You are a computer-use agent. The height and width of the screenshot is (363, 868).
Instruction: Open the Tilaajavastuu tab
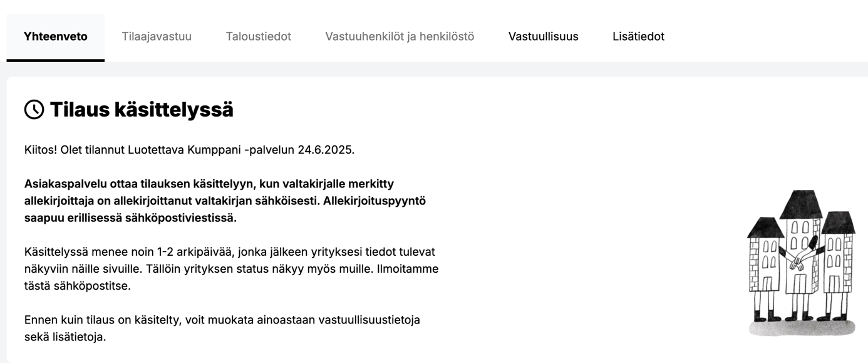(x=157, y=37)
